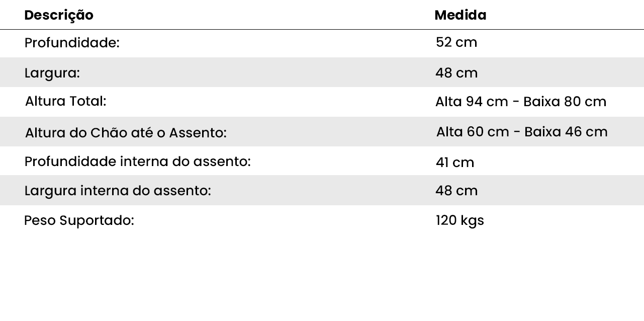644x321 pixels.
Task: Click the Descrição column header
Action: click(x=59, y=15)
